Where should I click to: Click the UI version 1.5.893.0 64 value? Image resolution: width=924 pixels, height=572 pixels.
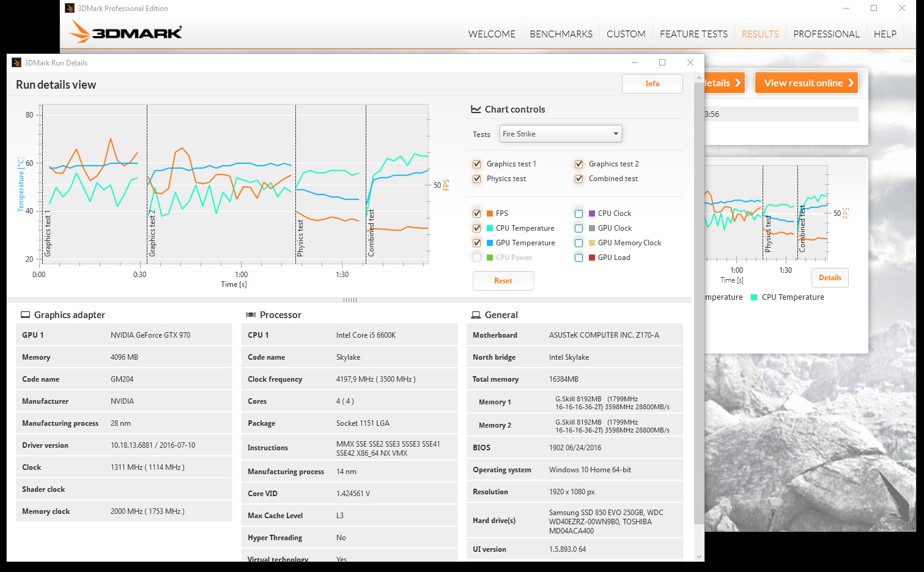pos(567,549)
